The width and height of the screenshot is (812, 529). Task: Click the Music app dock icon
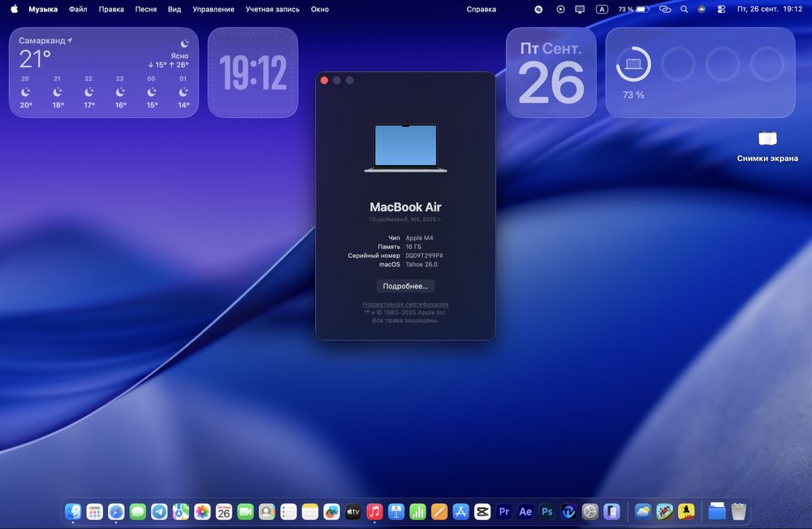pyautogui.click(x=374, y=512)
